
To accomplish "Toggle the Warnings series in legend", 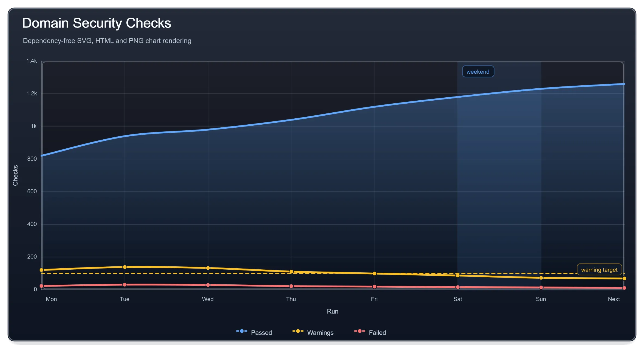I will (x=313, y=332).
